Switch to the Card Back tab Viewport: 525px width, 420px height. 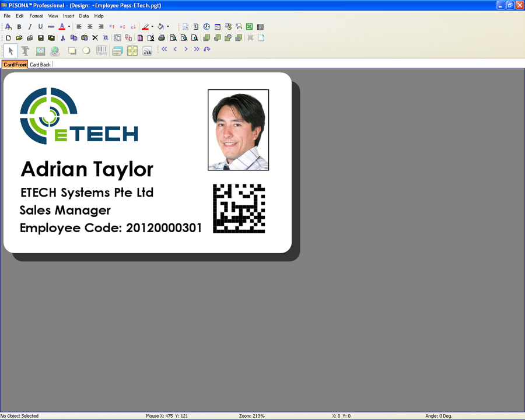pos(40,64)
